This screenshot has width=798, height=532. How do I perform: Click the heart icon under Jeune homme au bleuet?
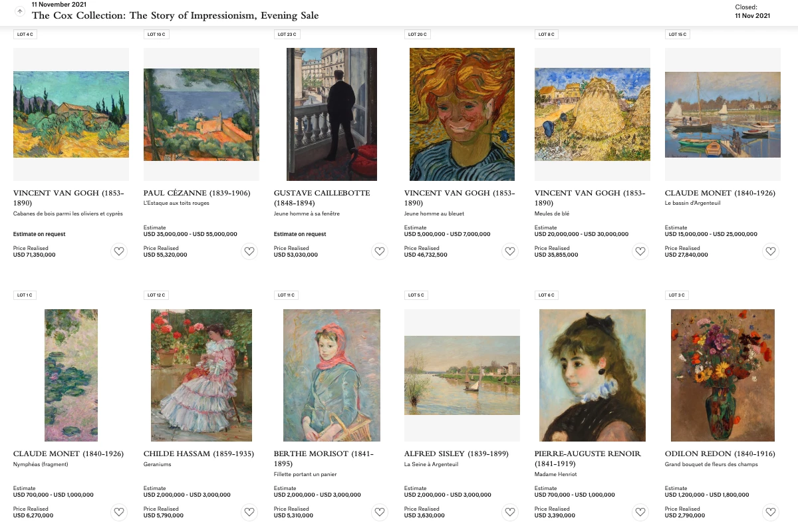pyautogui.click(x=510, y=251)
